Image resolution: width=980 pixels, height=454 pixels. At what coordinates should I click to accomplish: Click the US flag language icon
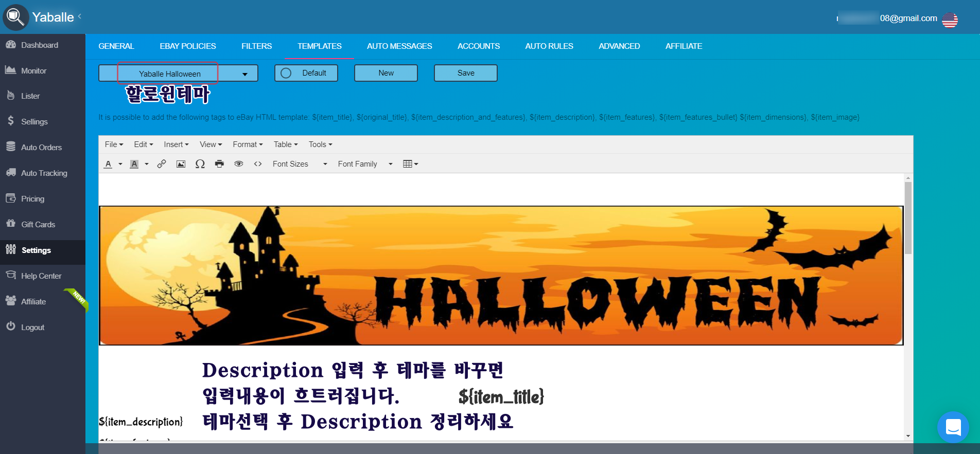tap(950, 20)
